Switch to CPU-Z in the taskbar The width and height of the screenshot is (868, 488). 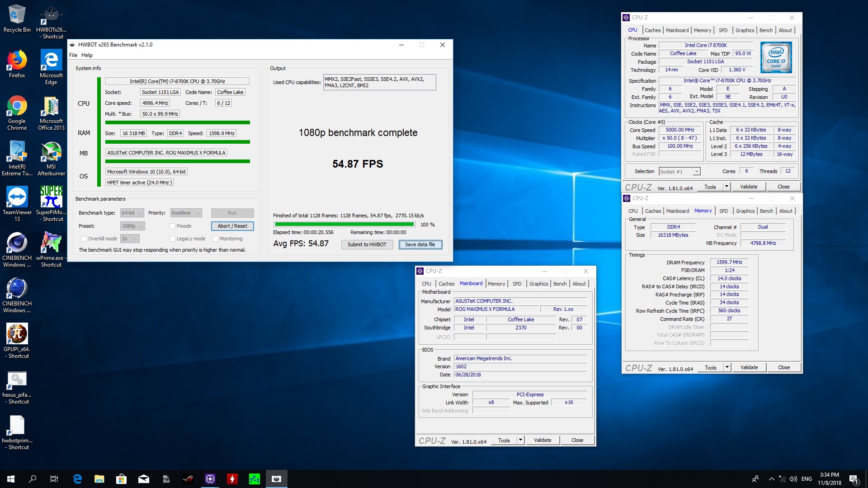210,479
